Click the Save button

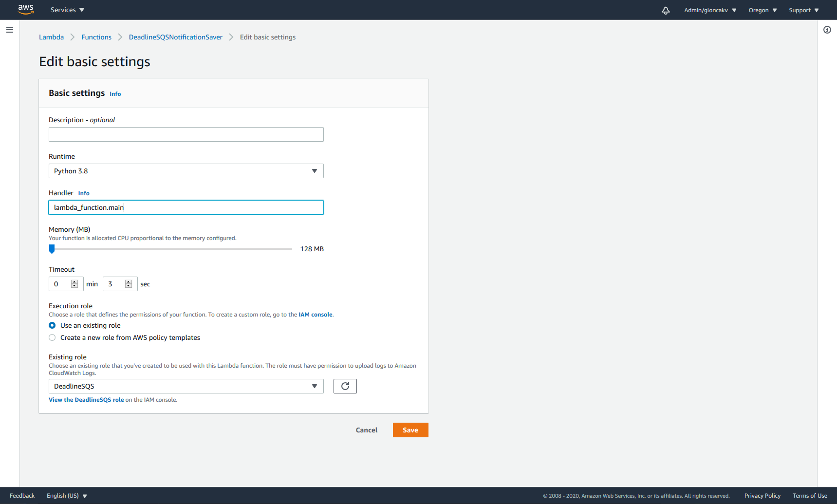(410, 430)
